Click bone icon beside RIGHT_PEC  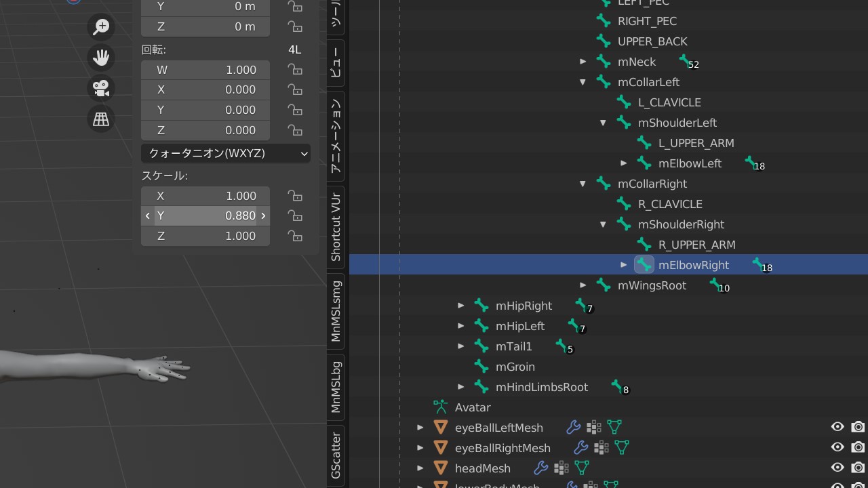pyautogui.click(x=604, y=21)
